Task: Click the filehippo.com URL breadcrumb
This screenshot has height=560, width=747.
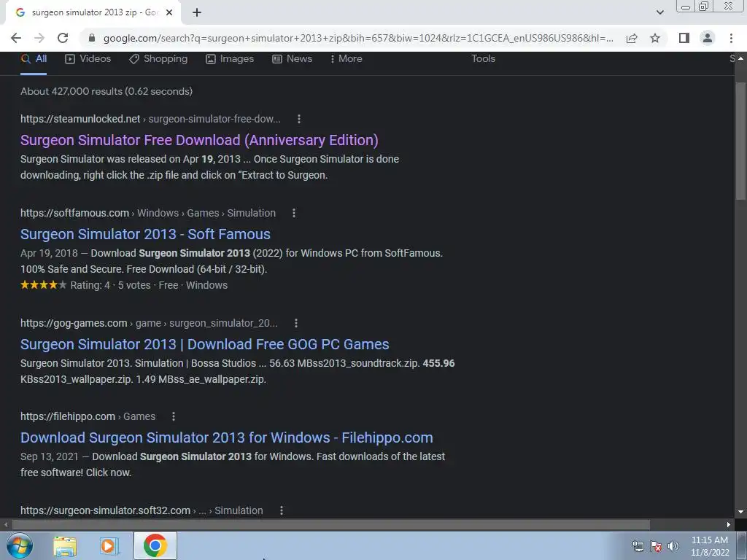Action: tap(88, 416)
